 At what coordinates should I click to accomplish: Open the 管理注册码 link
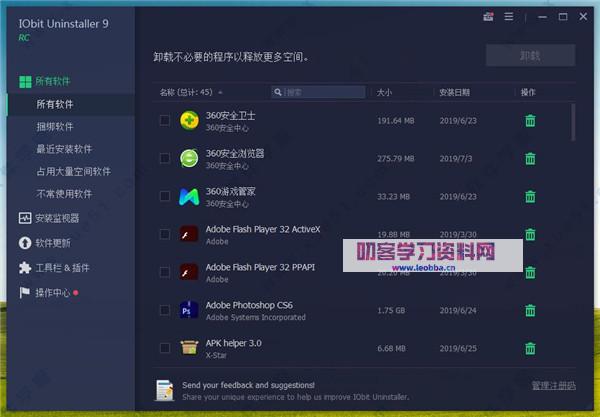point(554,386)
